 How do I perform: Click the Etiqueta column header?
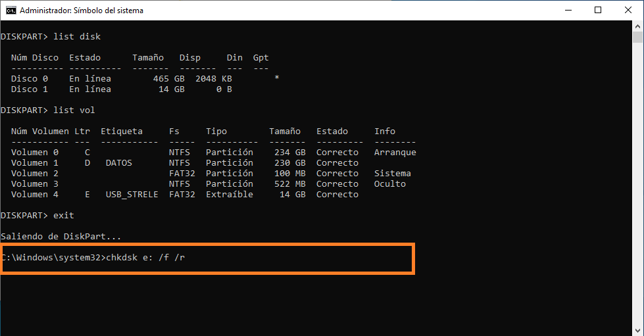(122, 132)
